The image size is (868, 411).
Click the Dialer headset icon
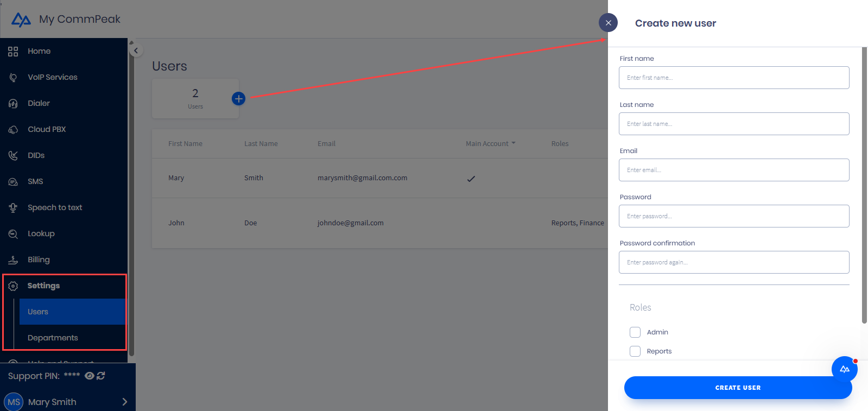tap(13, 104)
